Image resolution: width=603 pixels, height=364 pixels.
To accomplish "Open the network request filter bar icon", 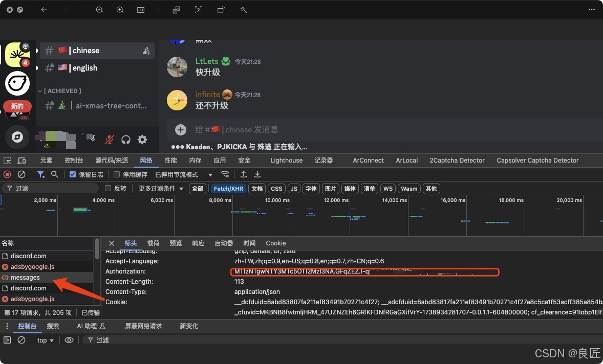I will tap(40, 174).
